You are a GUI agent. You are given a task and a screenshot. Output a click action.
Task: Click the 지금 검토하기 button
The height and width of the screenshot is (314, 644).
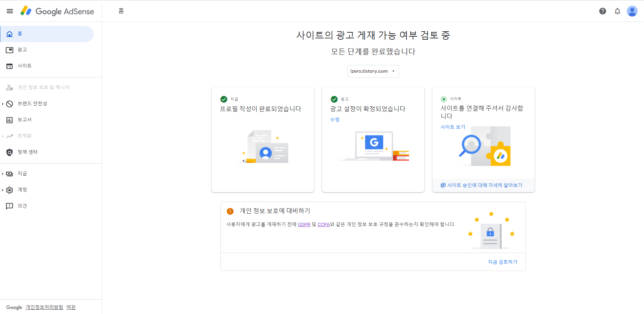coord(503,262)
